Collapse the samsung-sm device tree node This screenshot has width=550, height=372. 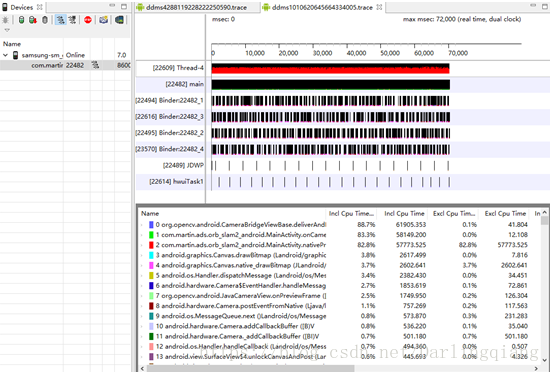click(x=5, y=55)
